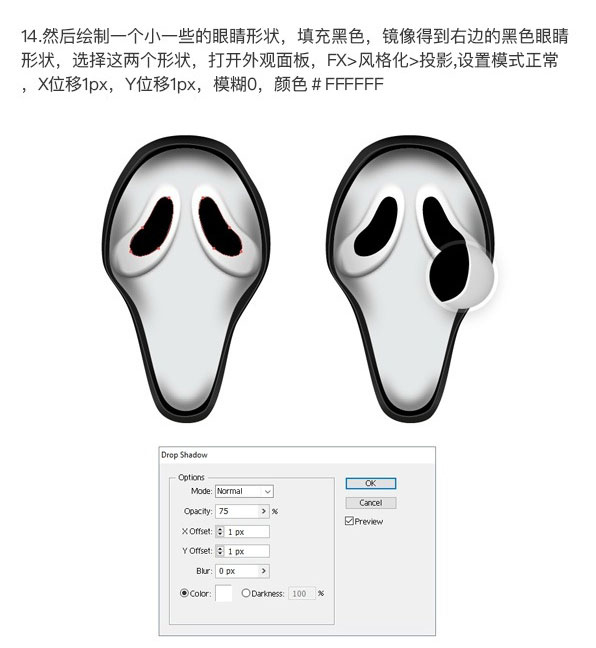596x648 pixels.
Task: Toggle the Preview checkbox
Action: [x=349, y=521]
